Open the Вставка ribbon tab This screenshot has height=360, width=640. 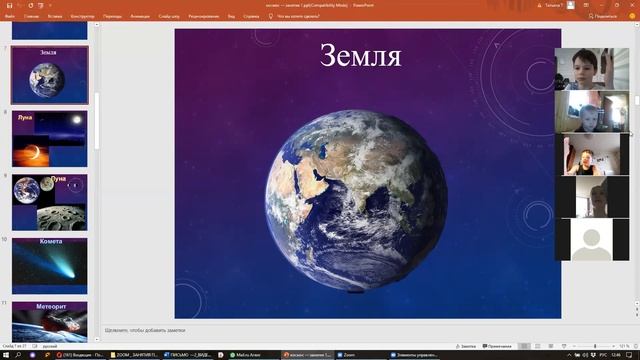(x=55, y=16)
